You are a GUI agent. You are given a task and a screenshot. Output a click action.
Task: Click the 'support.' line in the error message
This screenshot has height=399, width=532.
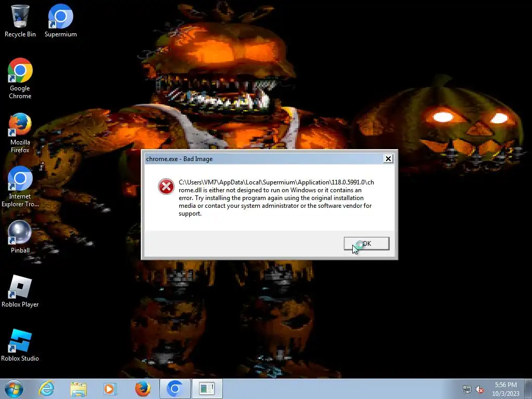[x=190, y=214]
